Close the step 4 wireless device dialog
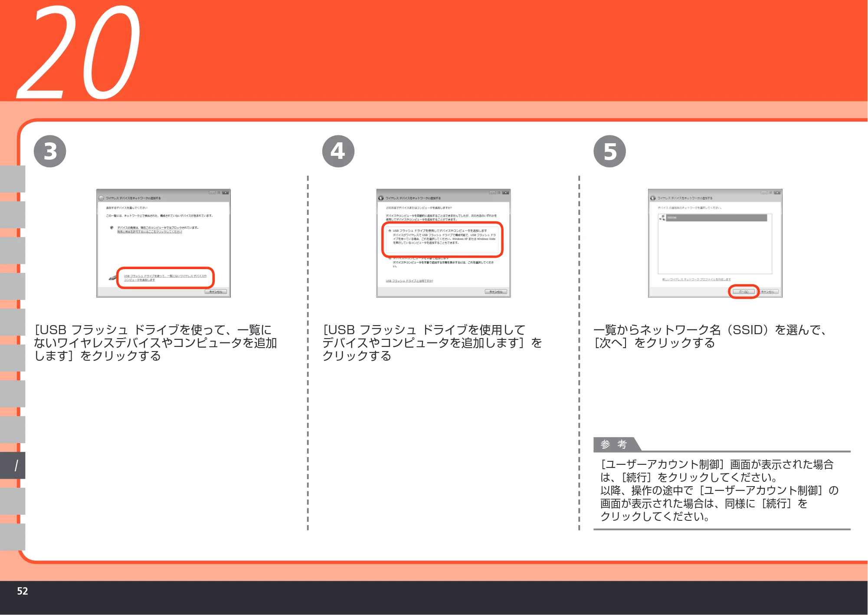Image resolution: width=868 pixels, height=615 pixels. [506, 193]
